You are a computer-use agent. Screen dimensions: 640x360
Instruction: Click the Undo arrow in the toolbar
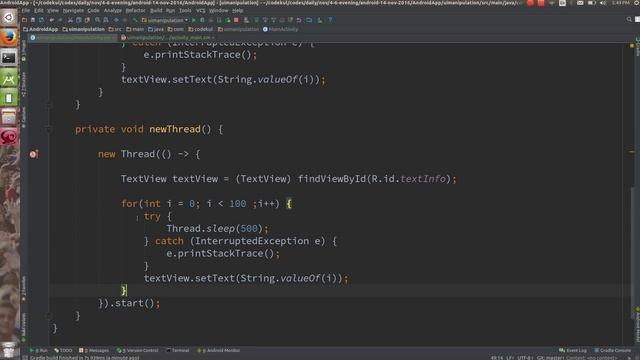pos(51,20)
